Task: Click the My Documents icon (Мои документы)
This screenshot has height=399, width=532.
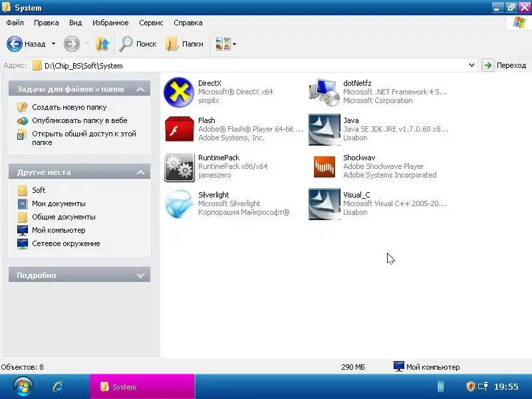Action: pyautogui.click(x=23, y=203)
